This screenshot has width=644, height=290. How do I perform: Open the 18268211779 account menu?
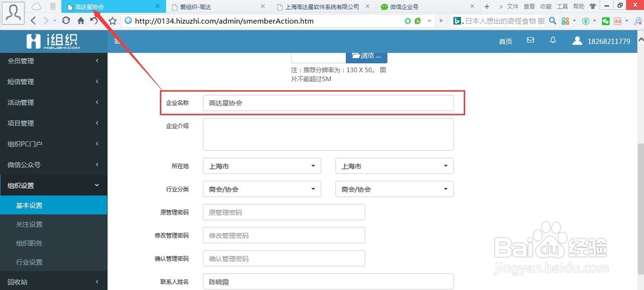tap(601, 41)
